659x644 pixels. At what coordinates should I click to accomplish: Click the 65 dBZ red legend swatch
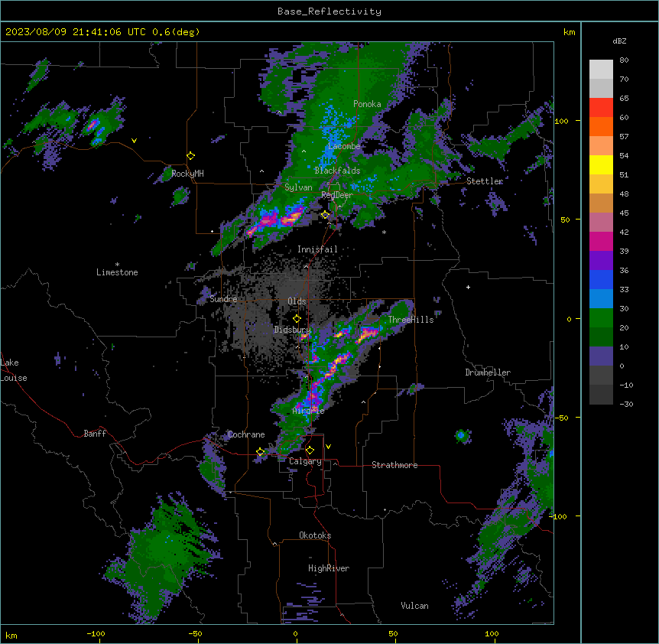(x=601, y=107)
